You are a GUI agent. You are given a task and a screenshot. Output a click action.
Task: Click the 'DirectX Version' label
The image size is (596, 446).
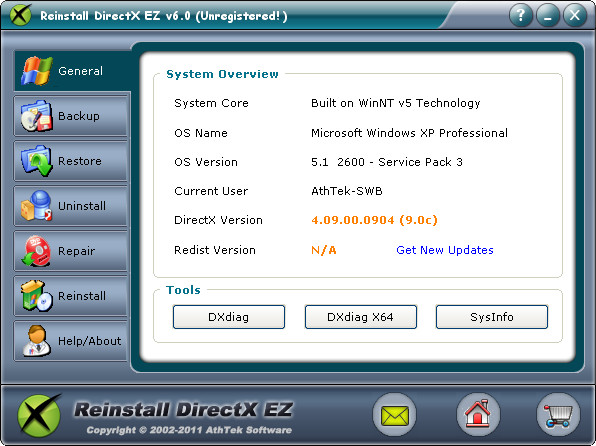pos(218,220)
